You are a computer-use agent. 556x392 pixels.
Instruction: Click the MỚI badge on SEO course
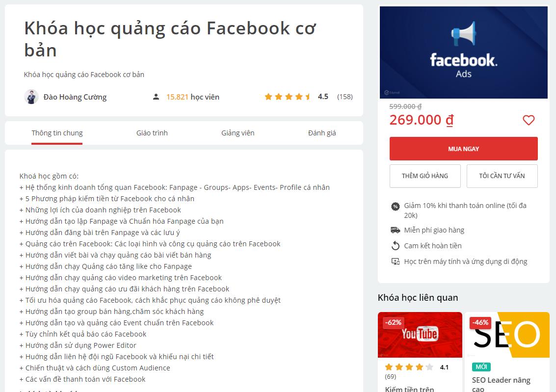pos(481,367)
